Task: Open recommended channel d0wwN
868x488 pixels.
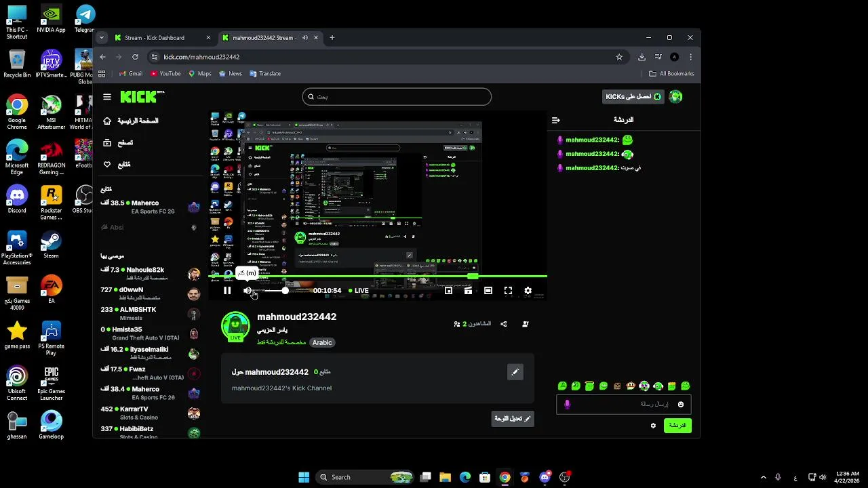Action: click(x=150, y=293)
